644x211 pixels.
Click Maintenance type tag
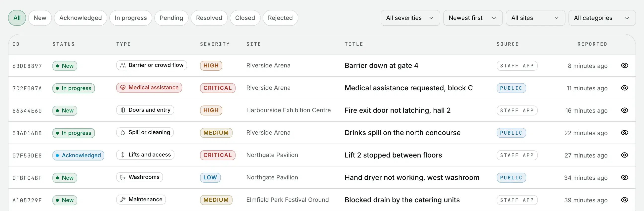point(141,200)
